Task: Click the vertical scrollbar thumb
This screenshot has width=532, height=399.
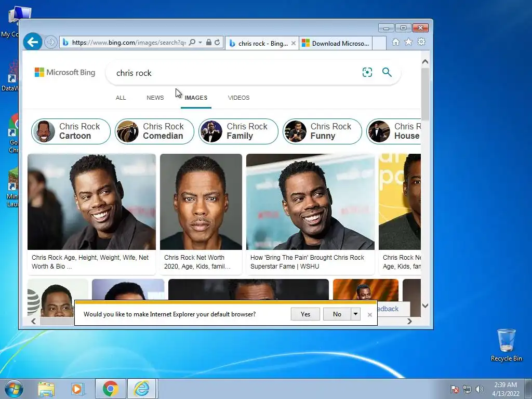Action: point(425,94)
